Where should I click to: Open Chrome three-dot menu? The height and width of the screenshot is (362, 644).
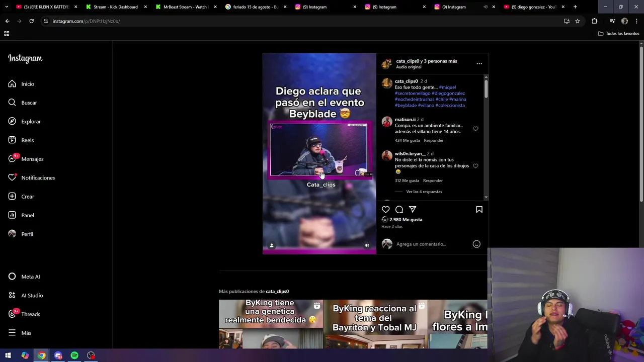(x=636, y=21)
